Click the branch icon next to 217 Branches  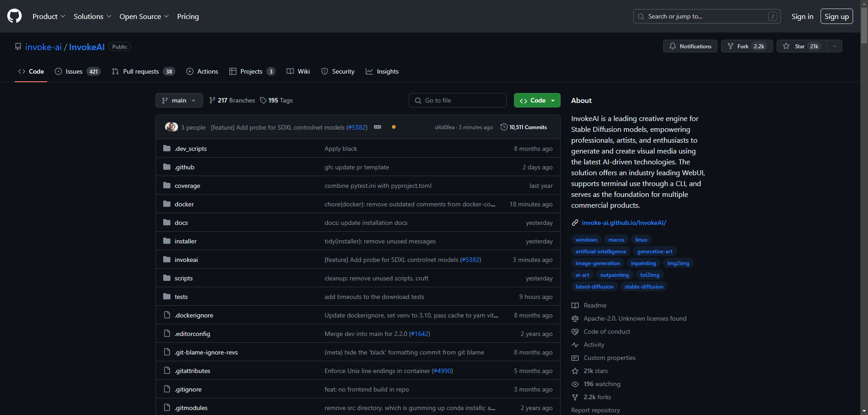212,100
